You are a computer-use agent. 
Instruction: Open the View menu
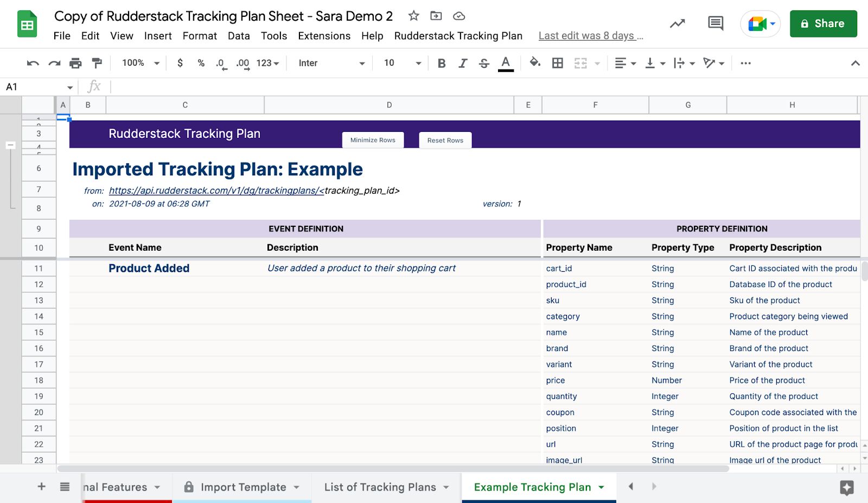(122, 36)
